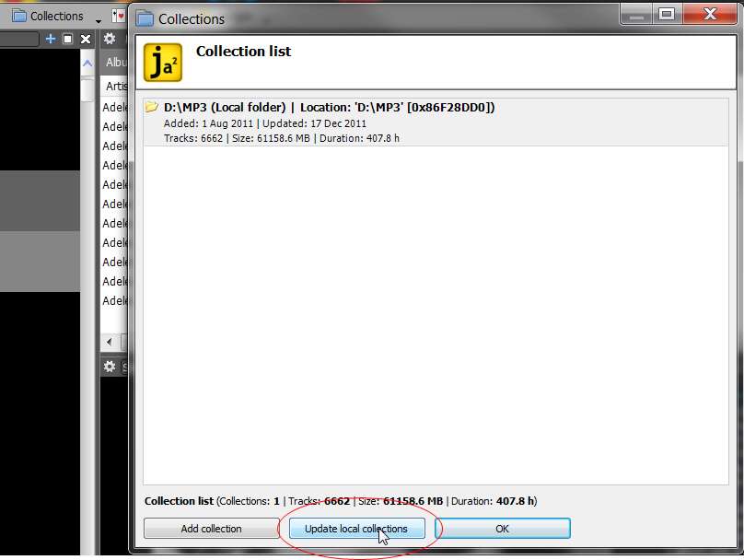The height and width of the screenshot is (560, 744).
Task: Click the Album header in the background panel
Action: (116, 62)
